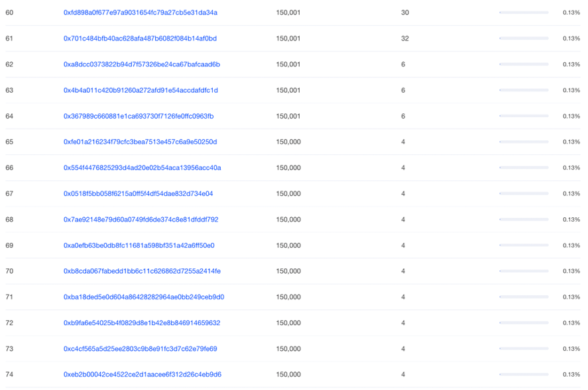
Task: Click the 0.13% percentage in row 70
Action: 571,271
